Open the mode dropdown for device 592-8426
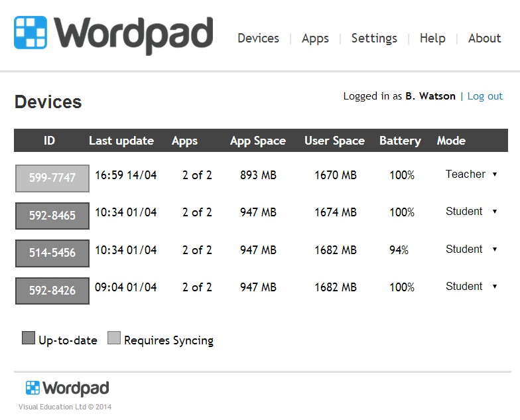The width and height of the screenshot is (520, 420). pos(471,287)
